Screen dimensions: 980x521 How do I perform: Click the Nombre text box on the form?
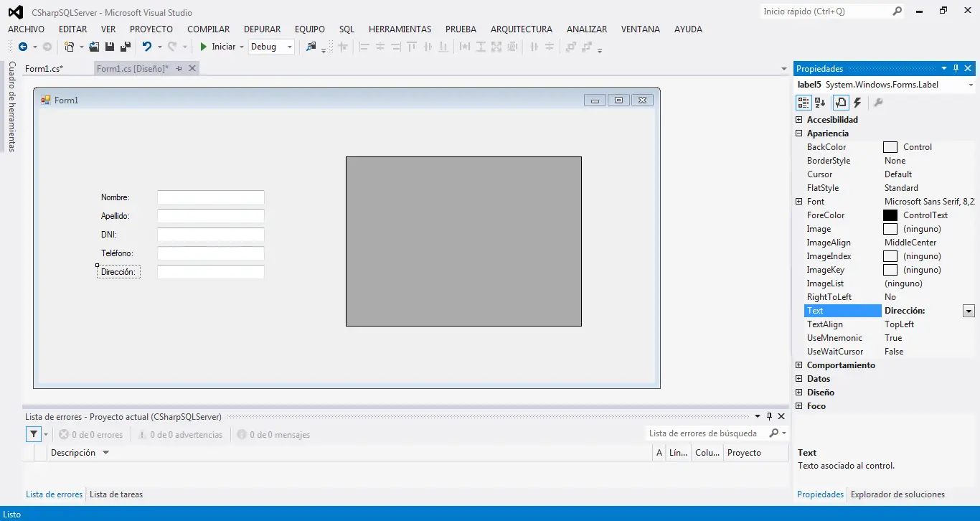coord(211,197)
